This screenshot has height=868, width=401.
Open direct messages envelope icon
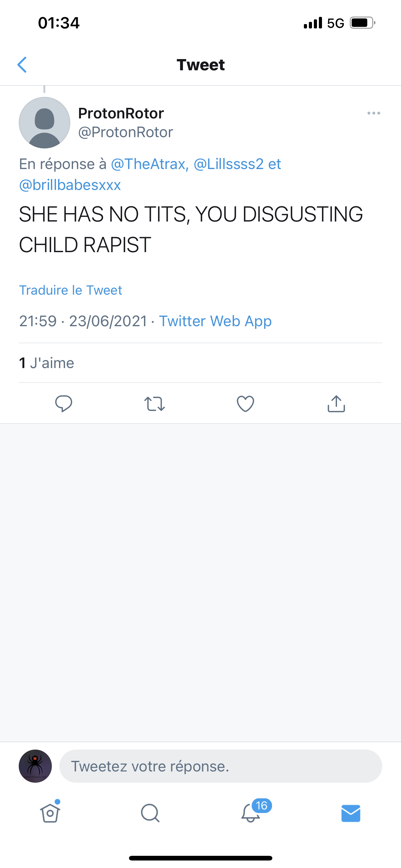351,813
